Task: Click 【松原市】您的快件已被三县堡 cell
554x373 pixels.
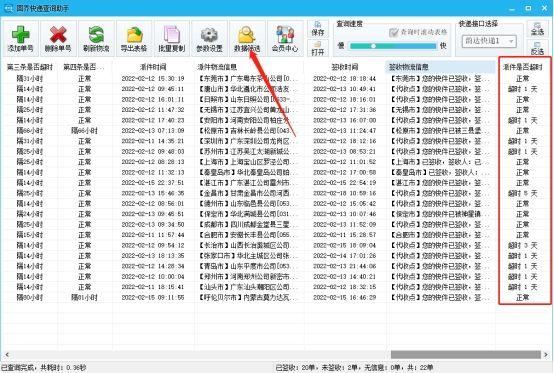Action: pos(440,131)
